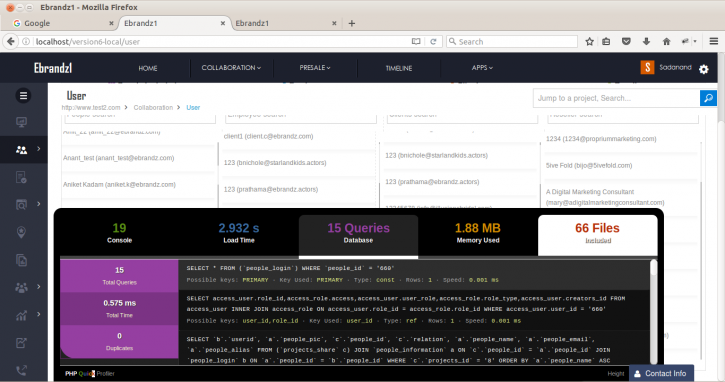Open the monitor dashboard sidebar icon

(21, 122)
